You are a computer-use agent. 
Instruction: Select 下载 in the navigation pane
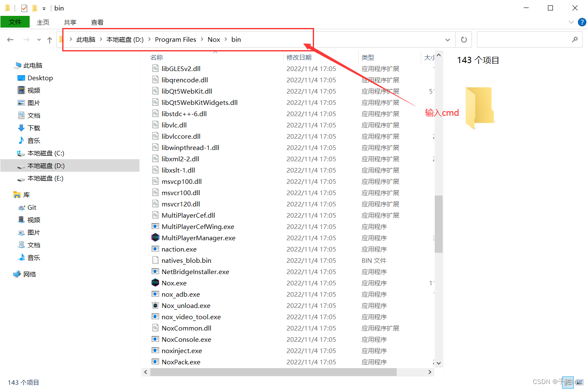(x=34, y=128)
